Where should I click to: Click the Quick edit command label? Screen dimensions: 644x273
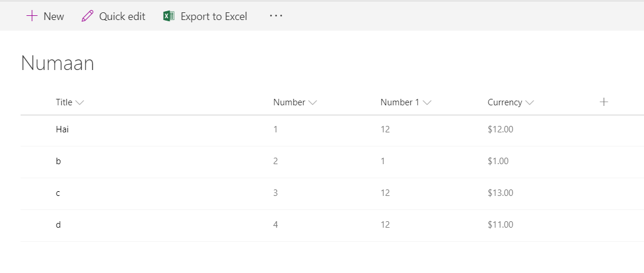click(x=122, y=16)
